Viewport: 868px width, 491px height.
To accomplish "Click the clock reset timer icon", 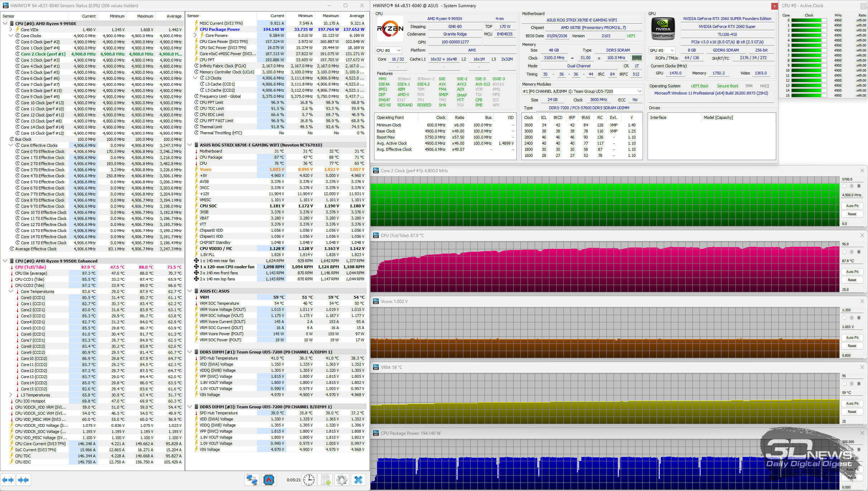I will [309, 480].
